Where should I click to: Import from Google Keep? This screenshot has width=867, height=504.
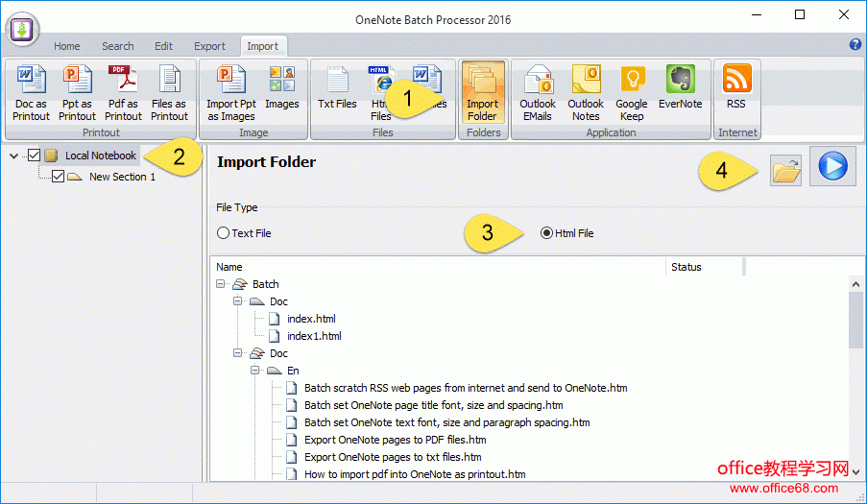click(632, 93)
